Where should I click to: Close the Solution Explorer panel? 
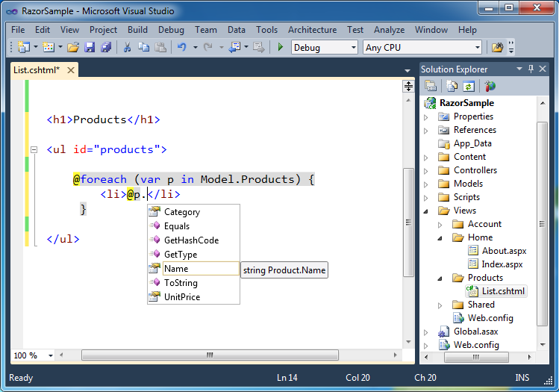(x=543, y=69)
